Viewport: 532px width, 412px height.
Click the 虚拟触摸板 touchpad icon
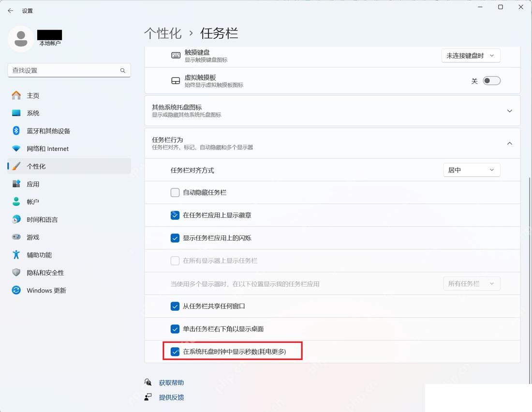(176, 81)
